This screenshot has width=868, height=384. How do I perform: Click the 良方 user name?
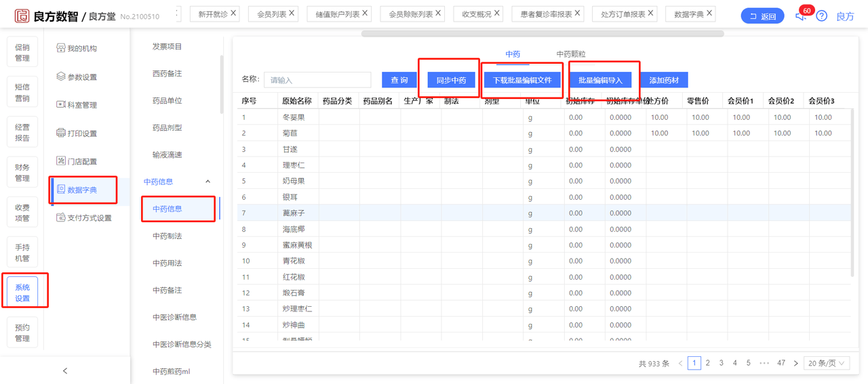[x=845, y=16]
